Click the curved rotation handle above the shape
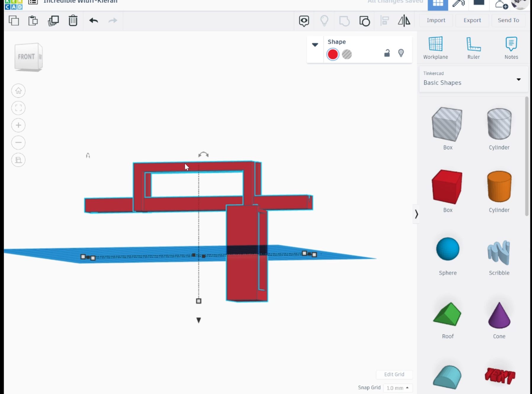The image size is (532, 394). coord(203,155)
